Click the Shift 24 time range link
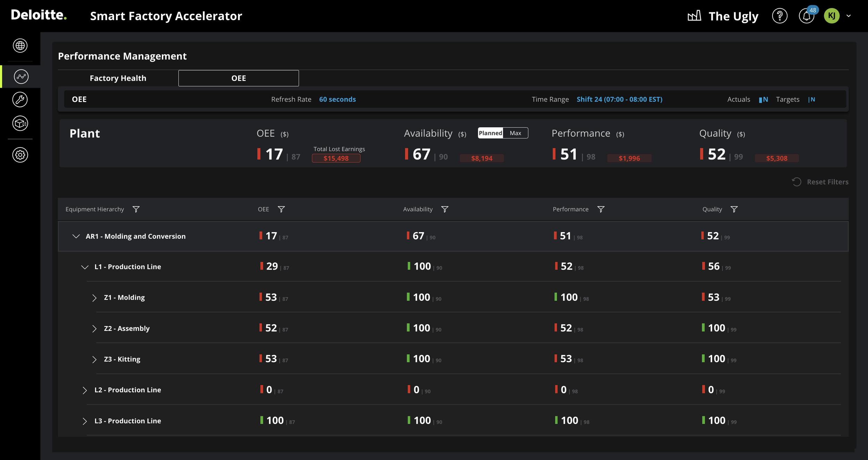Viewport: 868px width, 460px height. coord(619,100)
